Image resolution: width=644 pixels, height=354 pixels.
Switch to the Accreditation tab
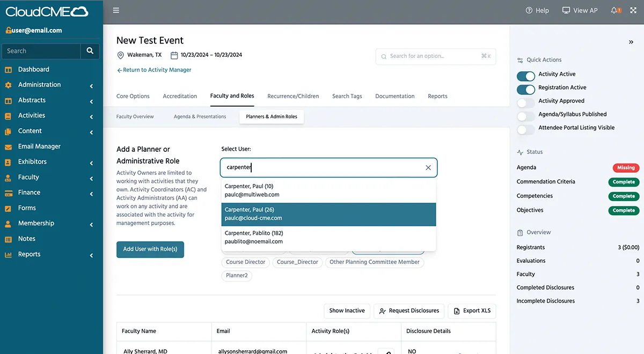[x=180, y=97]
